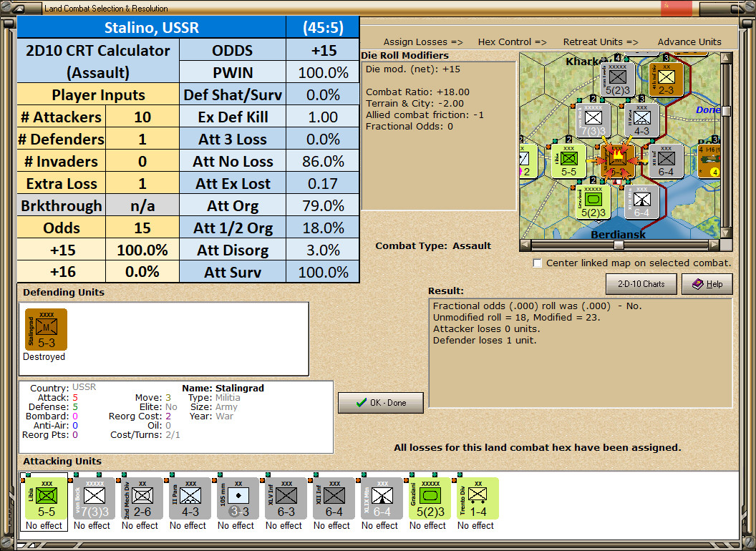The width and height of the screenshot is (756, 551).
Task: Select XLIX Mtn 6-4 counter in Attacking Units
Action: 382,499
